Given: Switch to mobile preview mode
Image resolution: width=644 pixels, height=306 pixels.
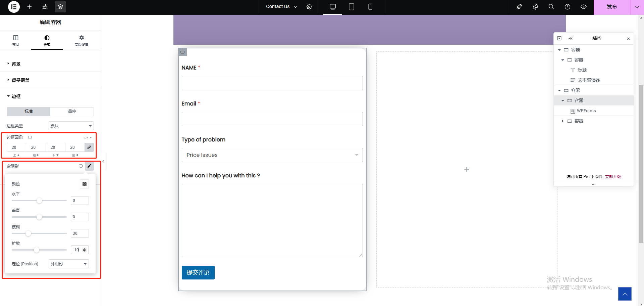Looking at the screenshot, I should point(370,7).
